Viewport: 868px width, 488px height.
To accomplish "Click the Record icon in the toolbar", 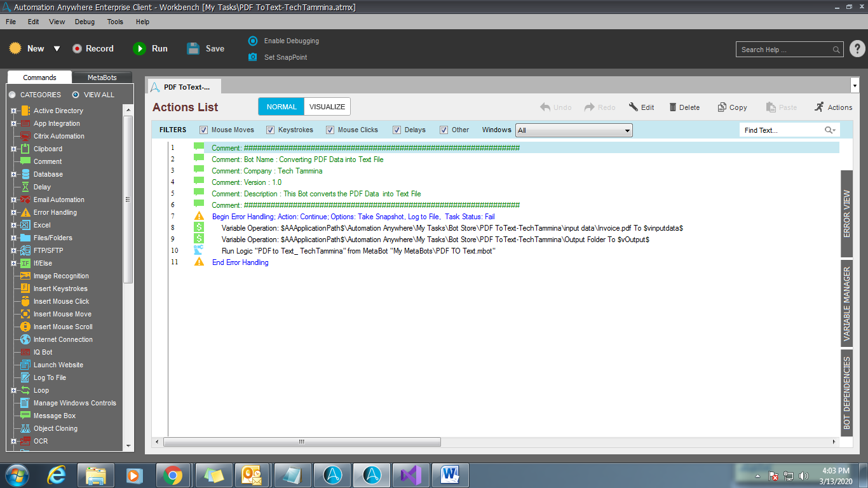I will (x=77, y=48).
